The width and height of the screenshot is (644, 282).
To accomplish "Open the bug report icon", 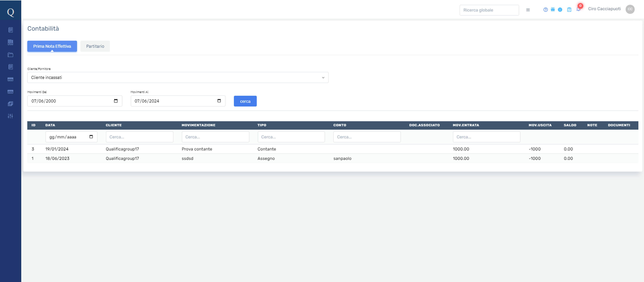I will click(553, 10).
